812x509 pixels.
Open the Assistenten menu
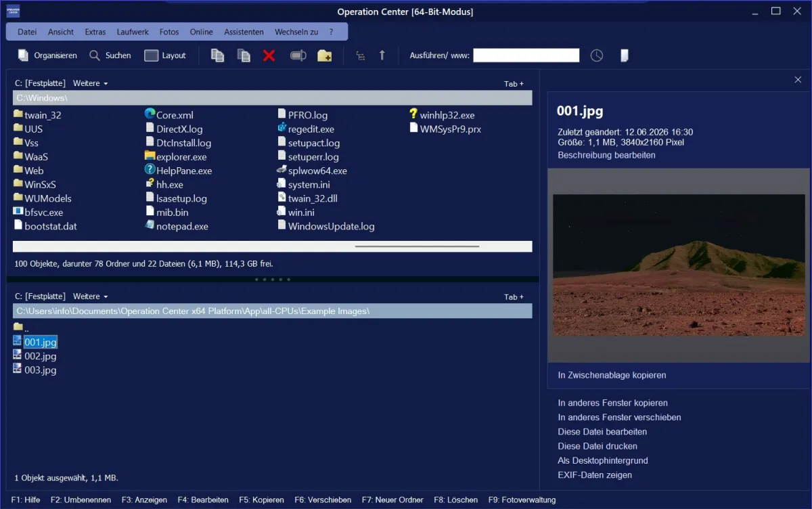244,32
